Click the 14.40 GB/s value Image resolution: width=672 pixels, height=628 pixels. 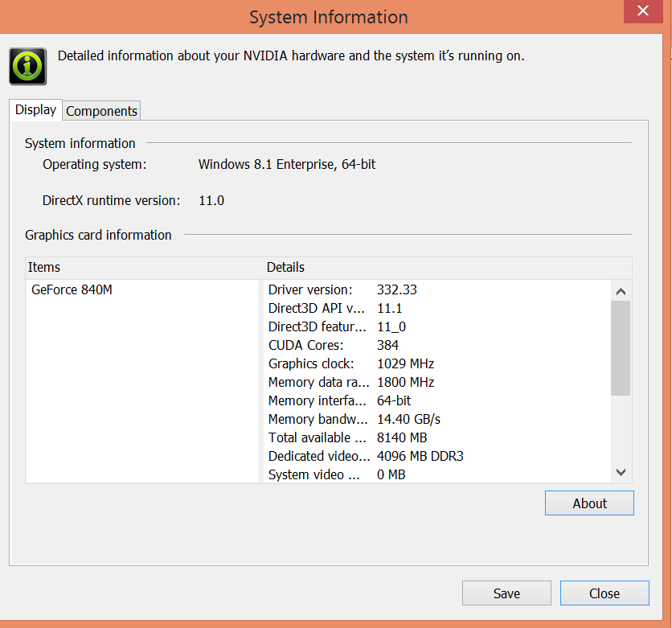(x=408, y=419)
